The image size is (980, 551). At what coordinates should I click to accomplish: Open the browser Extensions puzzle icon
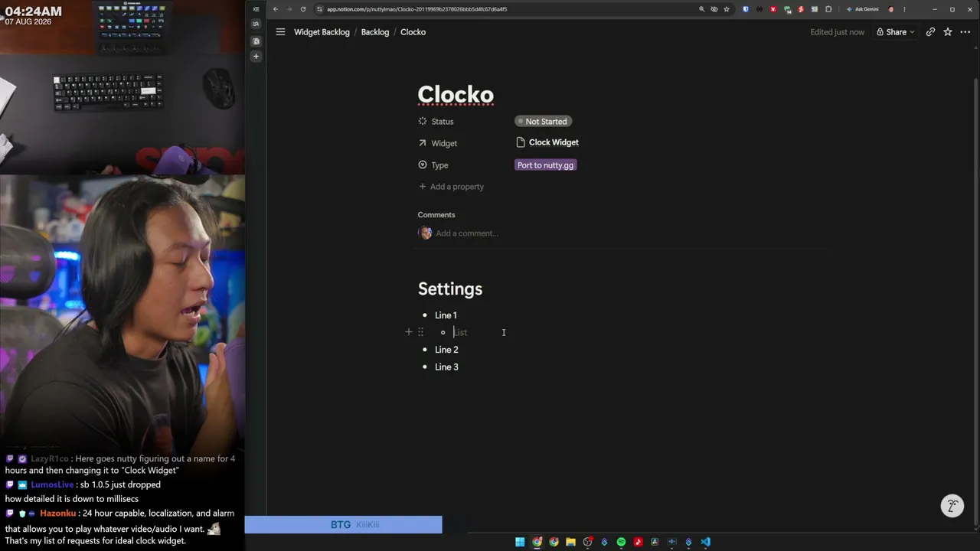coord(828,9)
